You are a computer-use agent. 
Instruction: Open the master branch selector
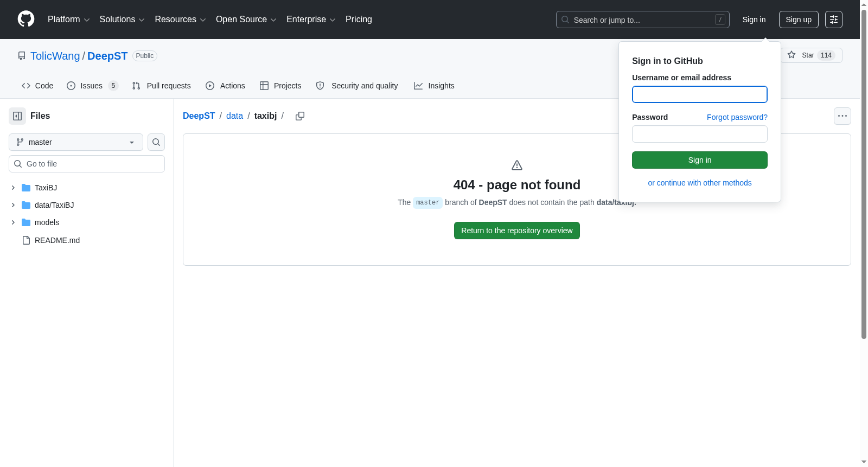point(76,142)
